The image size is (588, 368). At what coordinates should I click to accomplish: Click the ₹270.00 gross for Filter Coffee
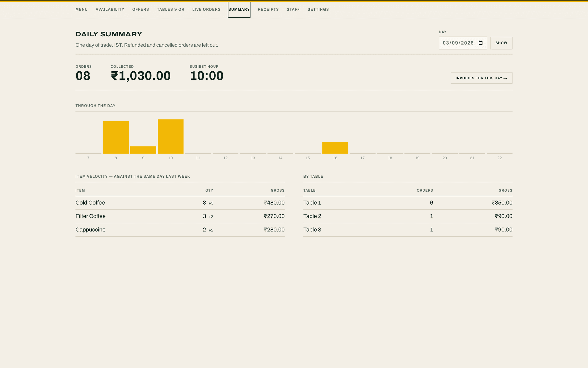coord(274,216)
